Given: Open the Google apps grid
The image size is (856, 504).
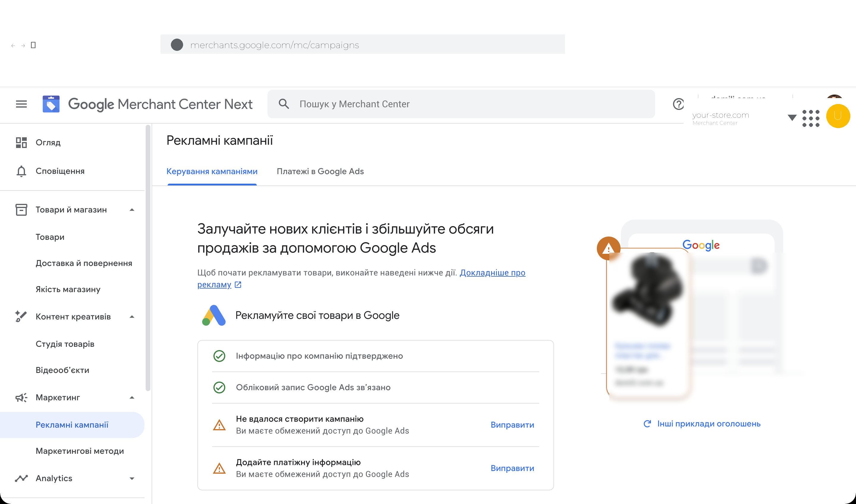Looking at the screenshot, I should point(811,118).
